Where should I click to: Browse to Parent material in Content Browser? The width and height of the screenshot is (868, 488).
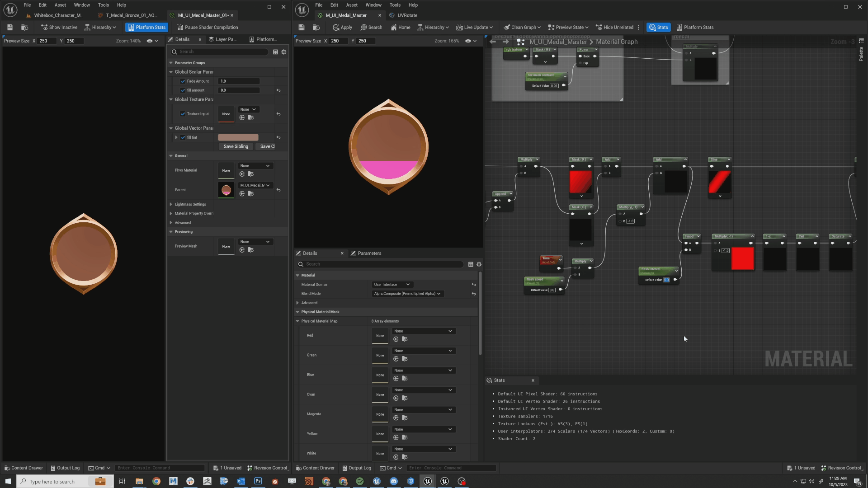(x=251, y=194)
